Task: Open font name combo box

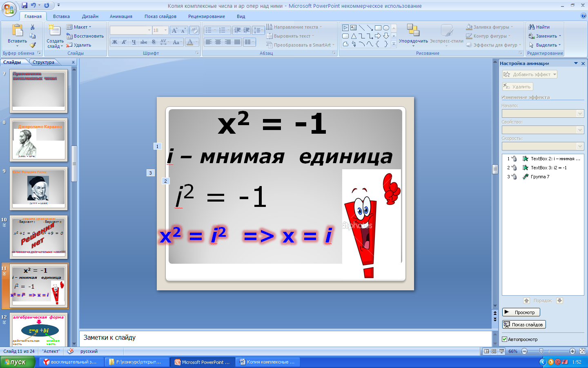Action: (131, 30)
